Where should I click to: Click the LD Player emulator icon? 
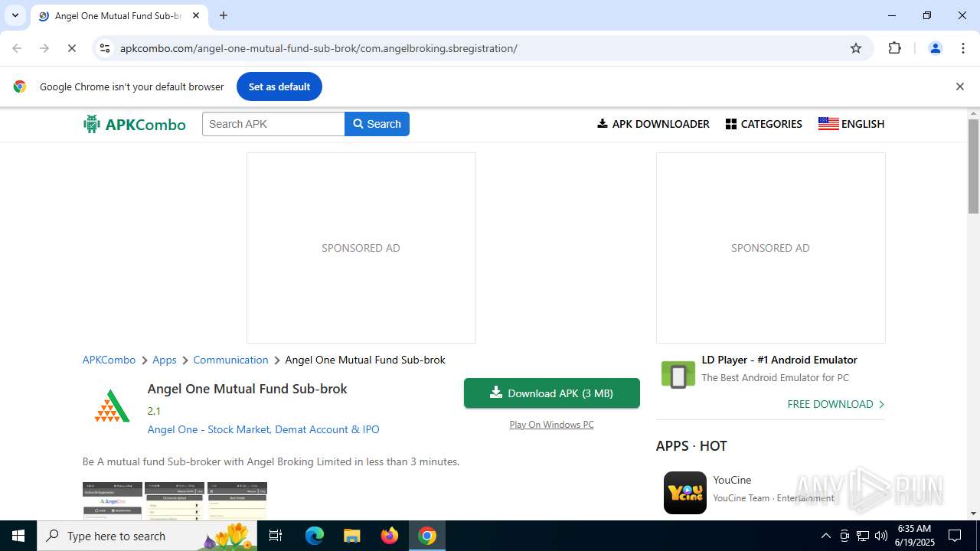click(x=678, y=375)
